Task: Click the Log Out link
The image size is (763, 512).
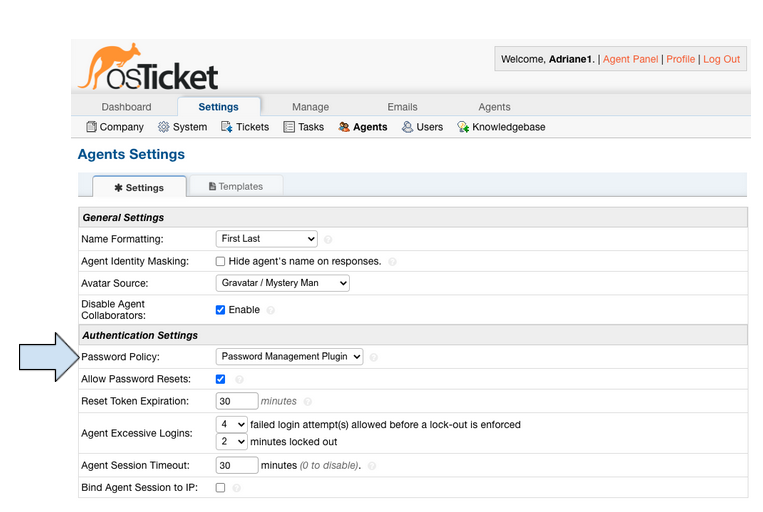Action: pos(721,59)
